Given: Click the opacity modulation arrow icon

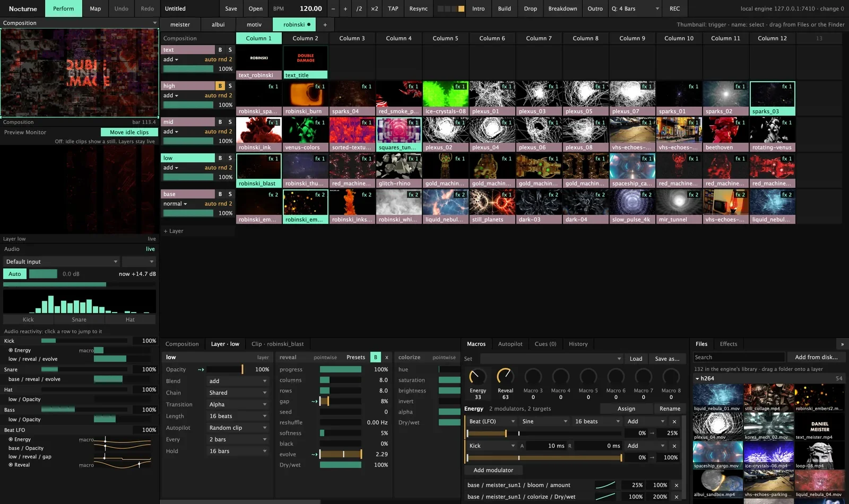Looking at the screenshot, I should (x=201, y=369).
